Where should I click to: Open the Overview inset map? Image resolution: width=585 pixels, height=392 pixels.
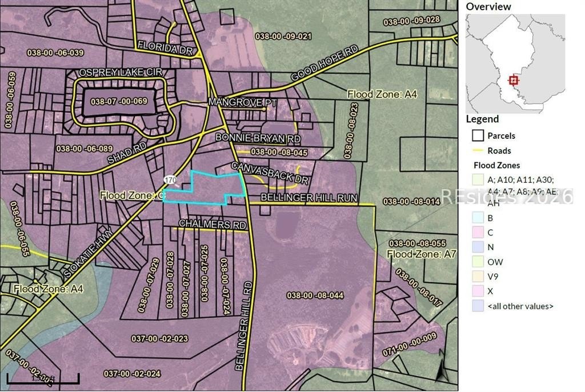click(515, 63)
